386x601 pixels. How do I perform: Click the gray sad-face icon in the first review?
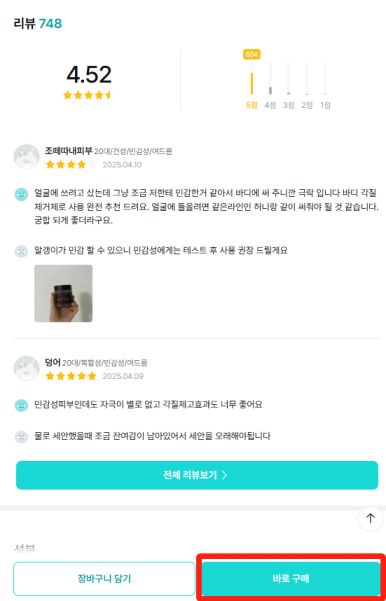tap(21, 251)
